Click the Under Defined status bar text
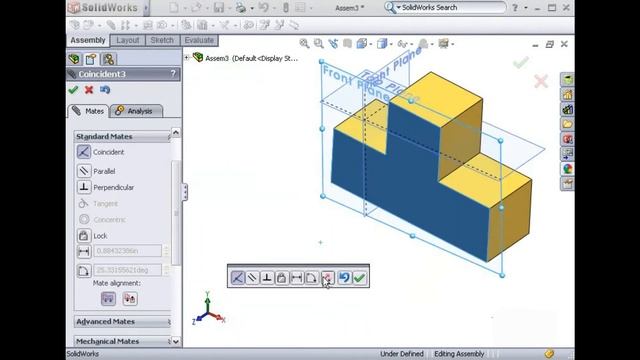The image size is (640, 360). click(x=402, y=354)
